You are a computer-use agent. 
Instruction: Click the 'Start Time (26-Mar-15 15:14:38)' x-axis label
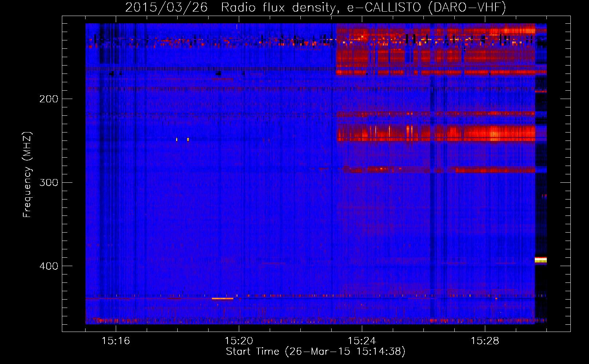pos(316,352)
